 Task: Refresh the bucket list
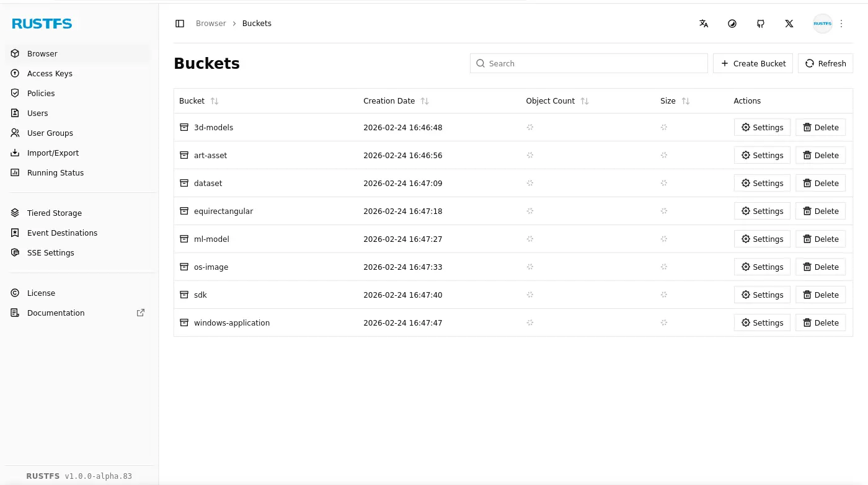point(825,63)
